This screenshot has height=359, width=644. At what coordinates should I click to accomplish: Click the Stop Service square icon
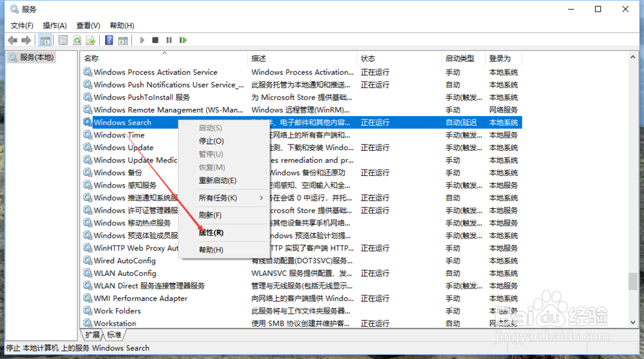155,41
